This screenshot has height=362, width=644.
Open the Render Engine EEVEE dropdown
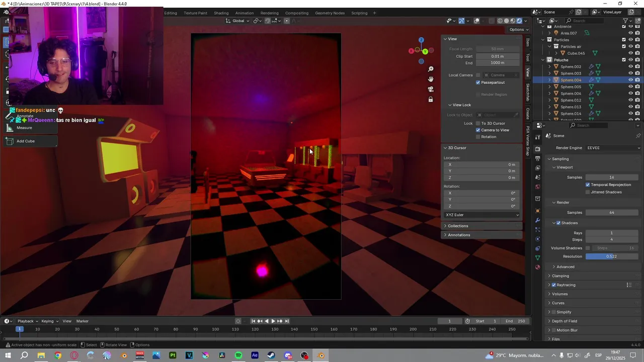tap(613, 148)
